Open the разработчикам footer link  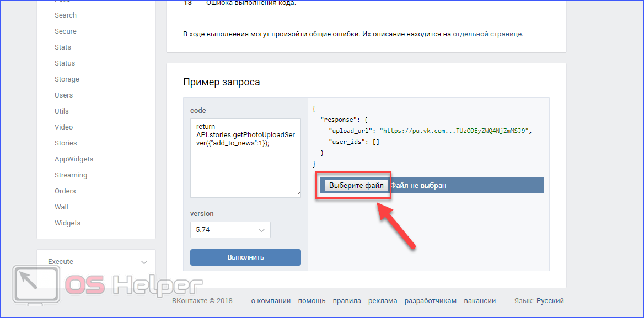coord(430,301)
